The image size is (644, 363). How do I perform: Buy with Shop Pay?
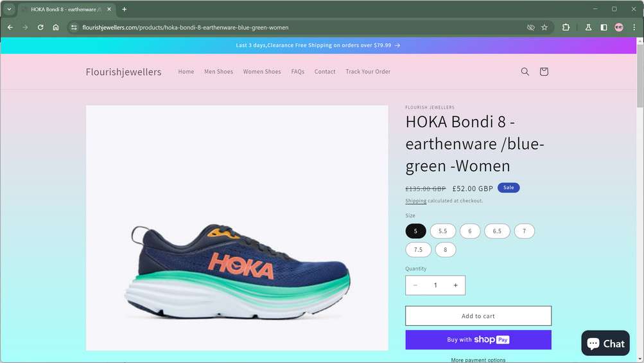pos(478,340)
